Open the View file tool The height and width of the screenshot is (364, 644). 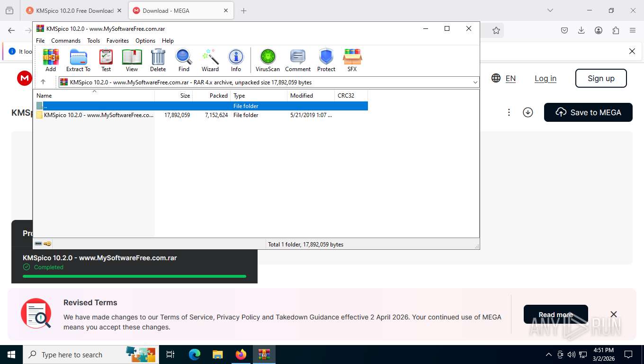[132, 60]
